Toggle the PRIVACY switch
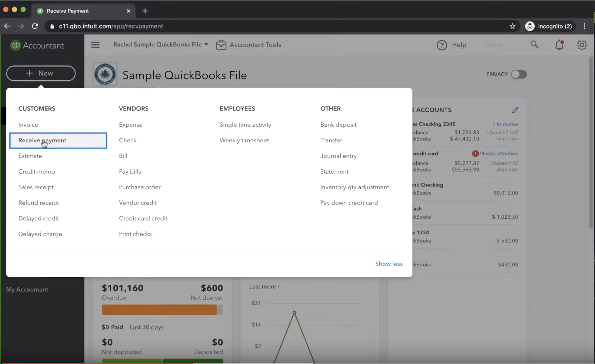The image size is (595, 364). click(519, 74)
